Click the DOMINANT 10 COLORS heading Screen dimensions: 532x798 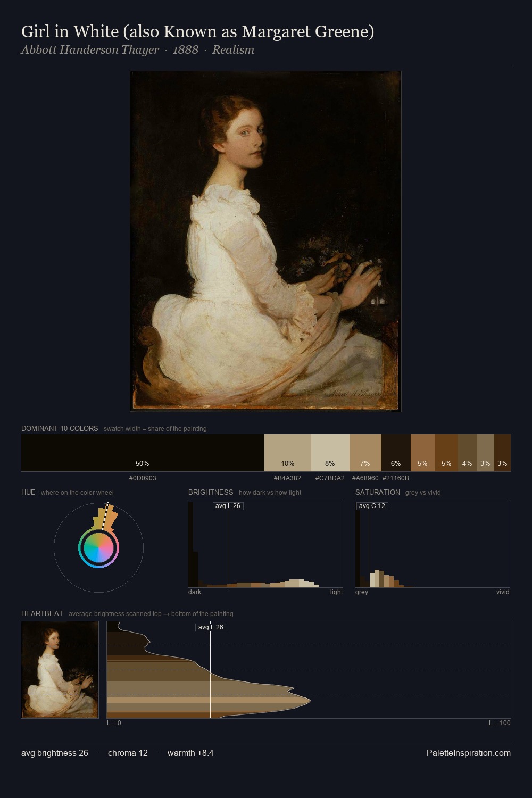pyautogui.click(x=60, y=428)
